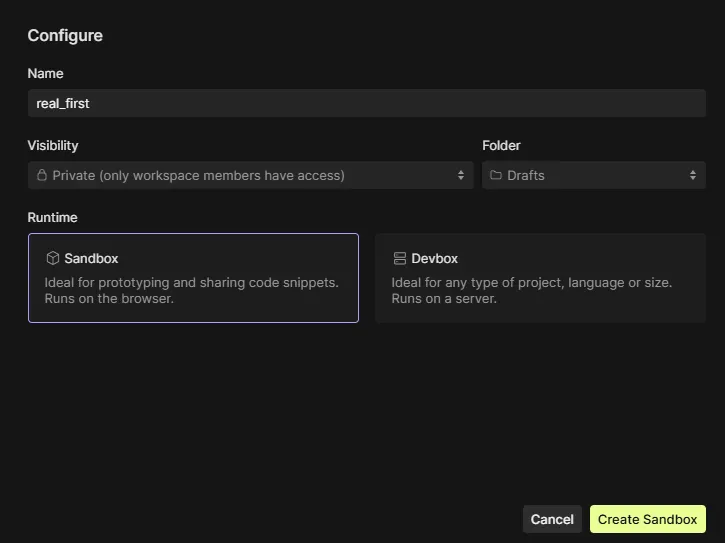Open the Private visibility dropdown
The height and width of the screenshot is (543, 725).
[250, 175]
